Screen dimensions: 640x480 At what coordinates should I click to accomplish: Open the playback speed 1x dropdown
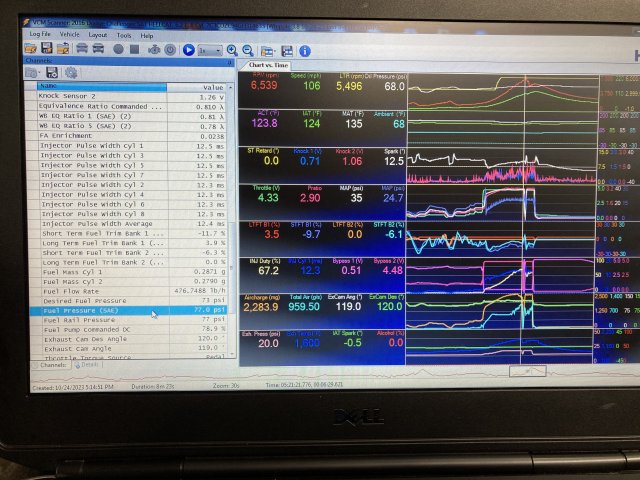pos(210,49)
